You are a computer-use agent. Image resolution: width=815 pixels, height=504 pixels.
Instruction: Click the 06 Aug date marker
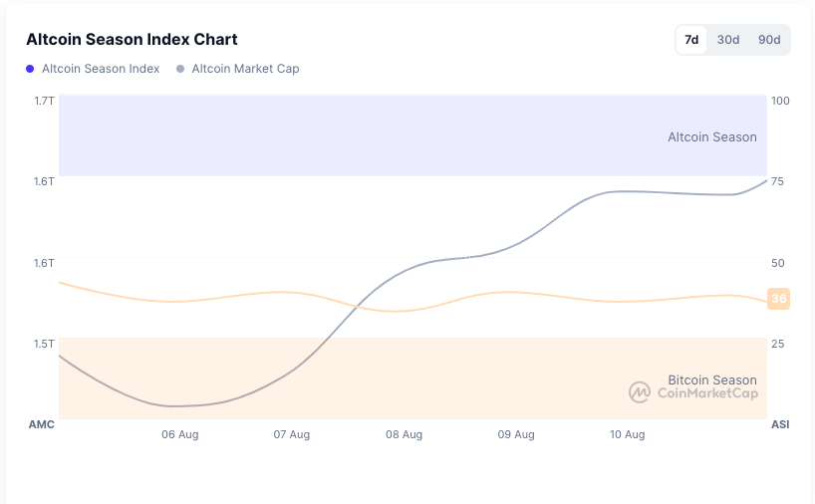[180, 434]
